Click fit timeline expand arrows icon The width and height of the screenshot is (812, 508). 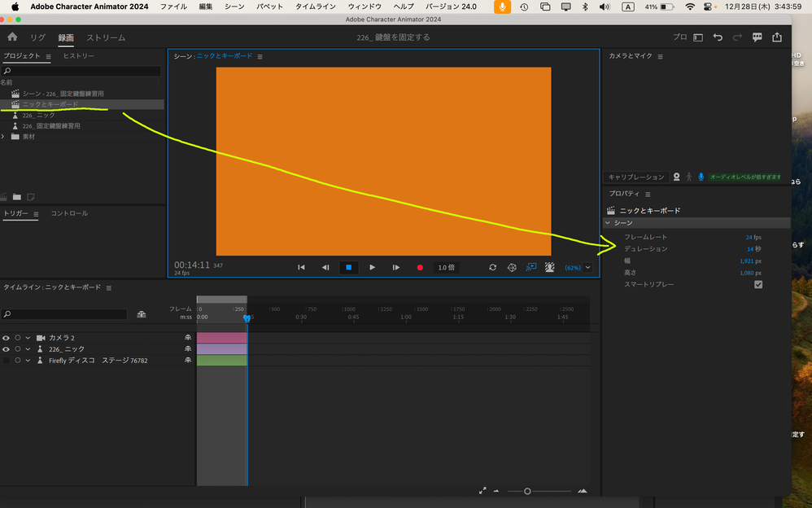[482, 490]
